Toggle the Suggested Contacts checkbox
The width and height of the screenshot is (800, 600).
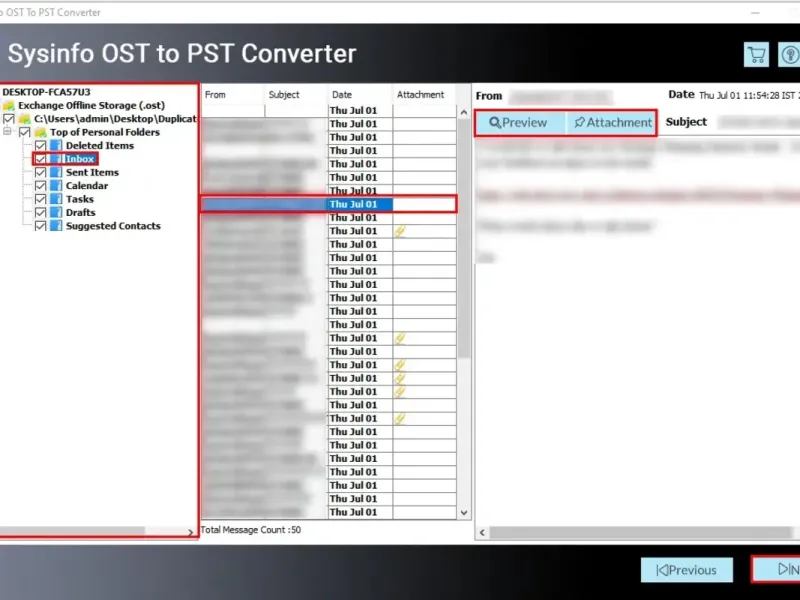tap(40, 226)
